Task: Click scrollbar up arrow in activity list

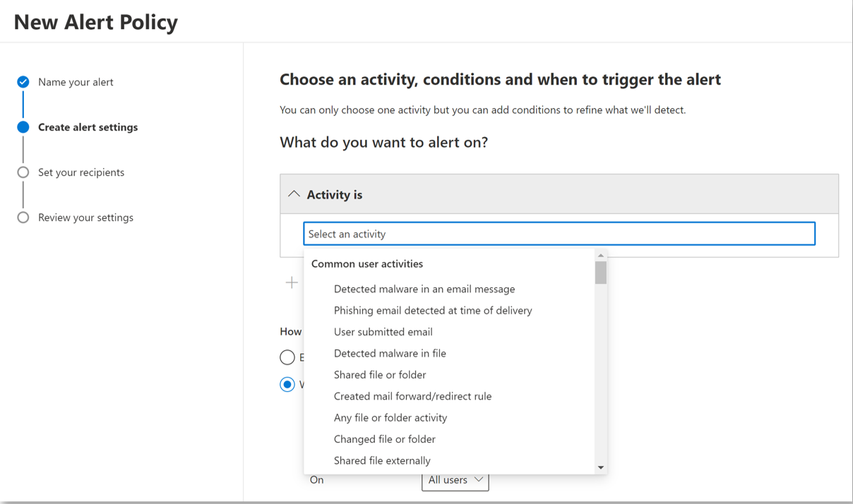Action: [601, 256]
